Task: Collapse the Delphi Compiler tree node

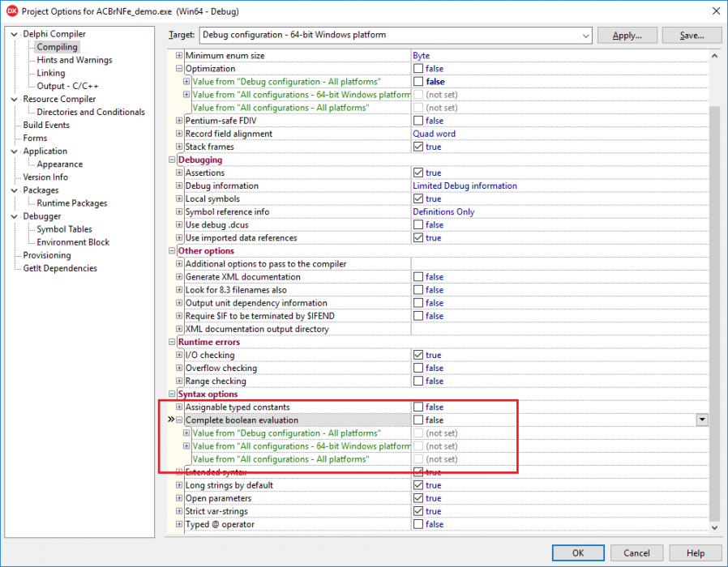Action: click(x=15, y=34)
